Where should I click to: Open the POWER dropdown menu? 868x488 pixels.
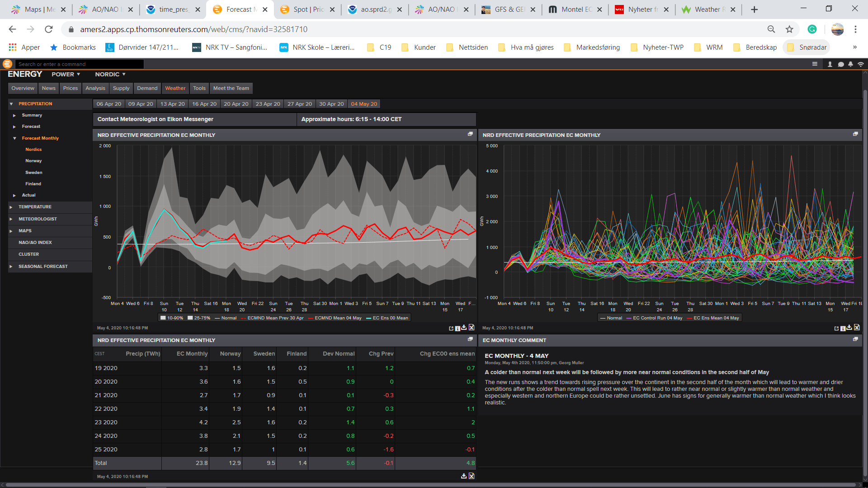click(x=66, y=74)
